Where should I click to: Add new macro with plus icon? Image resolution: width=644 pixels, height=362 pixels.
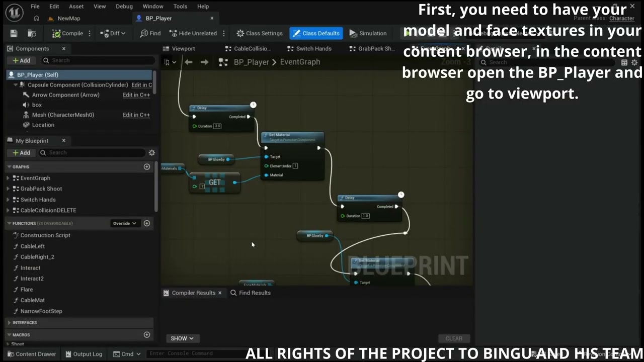[147, 335]
